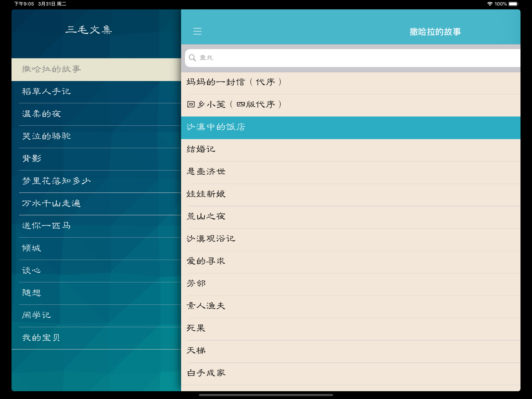Open chapter 白手成家
The height and width of the screenshot is (399, 532).
(x=351, y=374)
